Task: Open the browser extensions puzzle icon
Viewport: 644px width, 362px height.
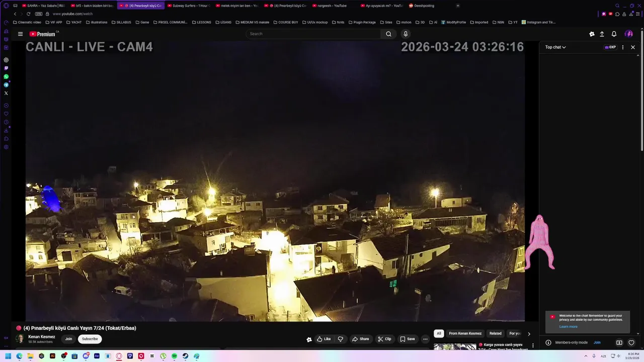Action: point(617,14)
